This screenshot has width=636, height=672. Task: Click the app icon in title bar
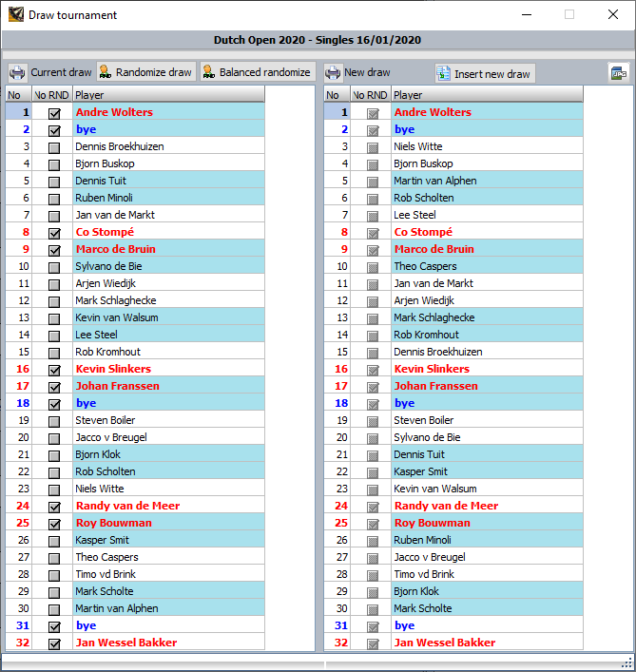click(x=15, y=14)
